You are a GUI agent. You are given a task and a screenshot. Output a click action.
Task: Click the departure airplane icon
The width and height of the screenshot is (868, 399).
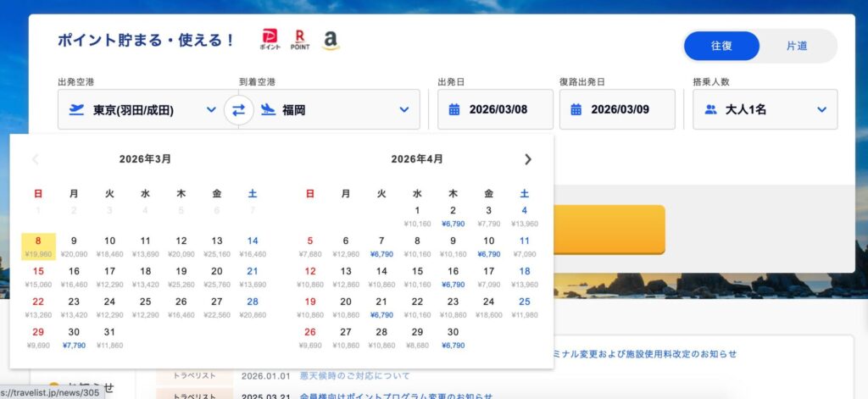pyautogui.click(x=78, y=109)
